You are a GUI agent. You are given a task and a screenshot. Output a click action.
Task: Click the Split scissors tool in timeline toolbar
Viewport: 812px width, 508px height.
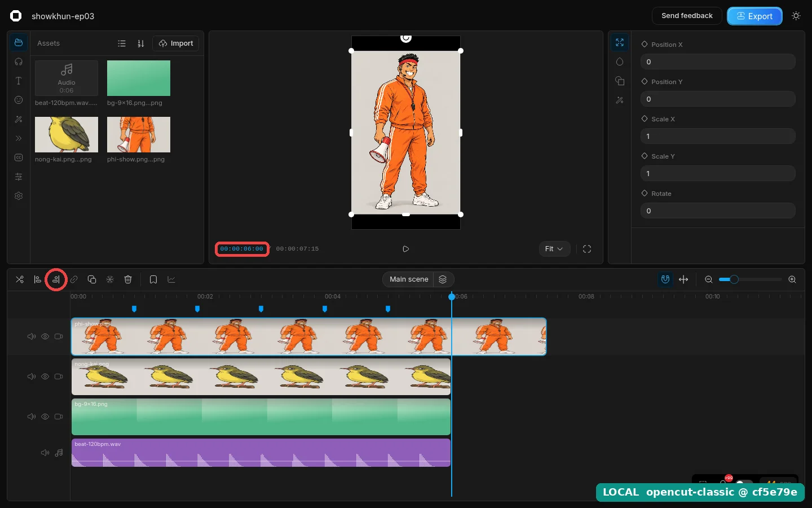pos(20,279)
